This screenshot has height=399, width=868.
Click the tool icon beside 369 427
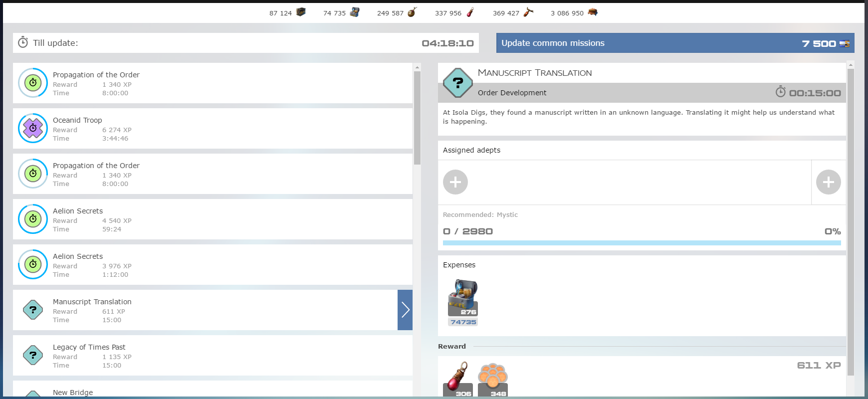click(x=528, y=12)
